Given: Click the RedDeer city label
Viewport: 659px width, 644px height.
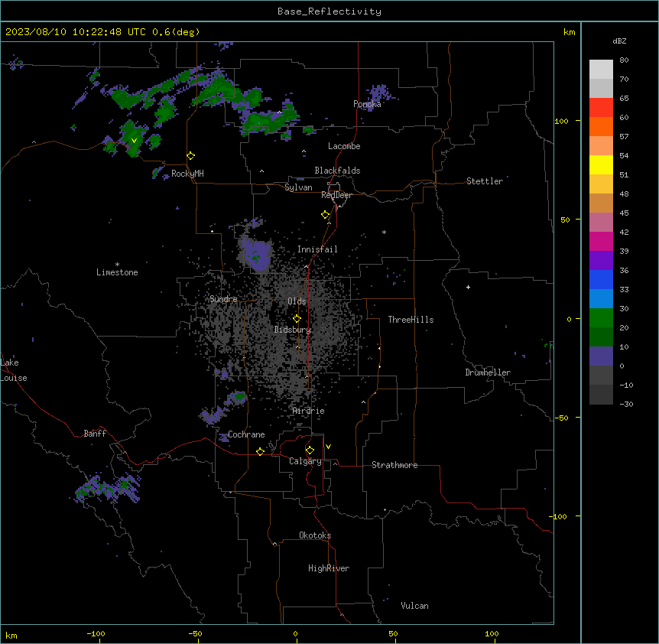Looking at the screenshot, I should coord(336,195).
